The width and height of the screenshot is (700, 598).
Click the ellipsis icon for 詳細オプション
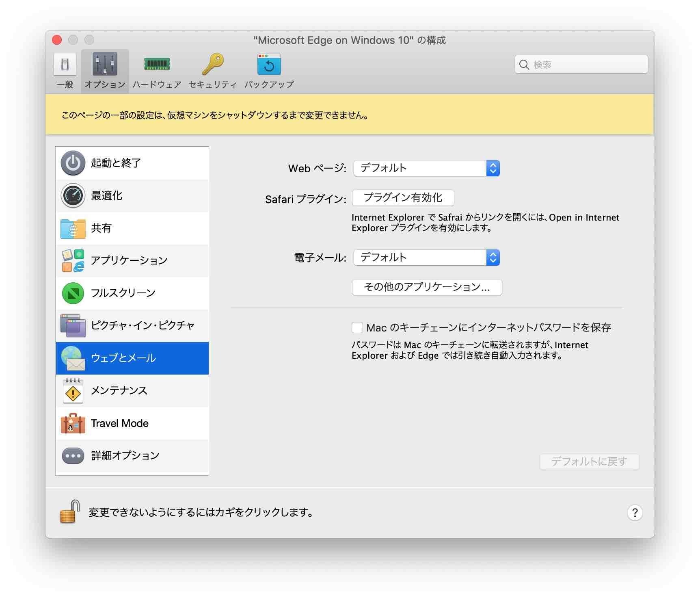(x=73, y=456)
